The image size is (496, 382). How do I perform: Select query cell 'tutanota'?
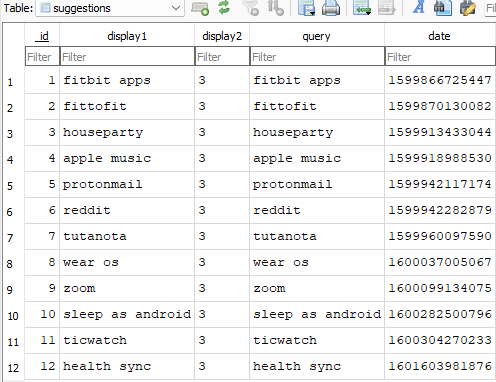point(317,236)
